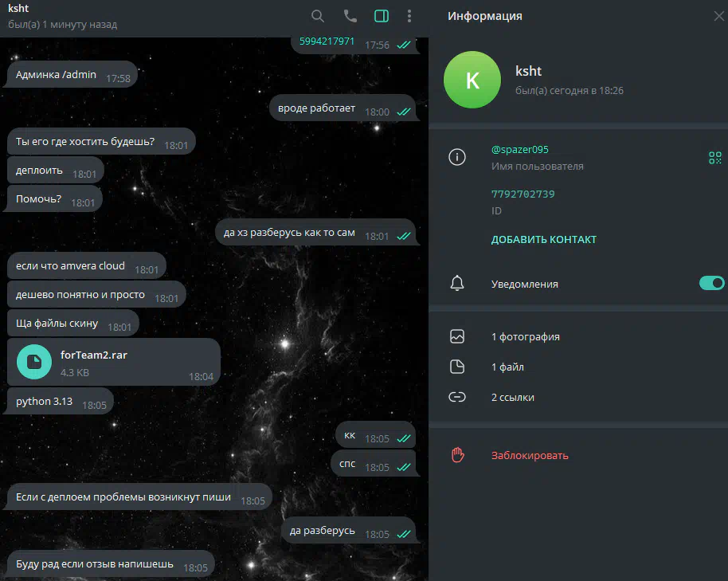Select the 'вроде работает' message
This screenshot has width=728, height=581.
pyautogui.click(x=342, y=108)
